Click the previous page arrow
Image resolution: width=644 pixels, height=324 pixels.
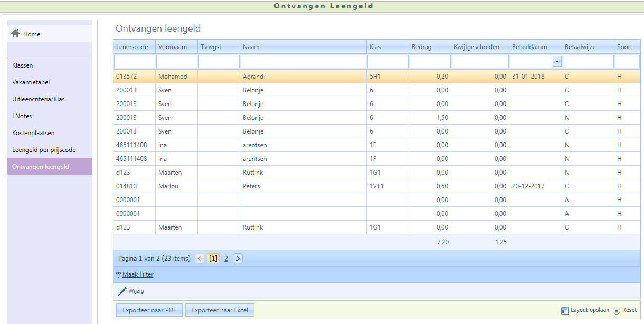pyautogui.click(x=200, y=259)
